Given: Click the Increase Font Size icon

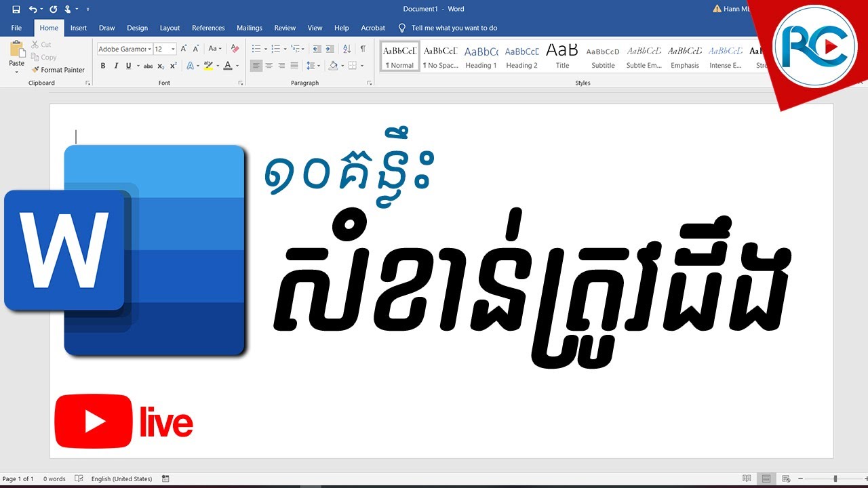Looking at the screenshot, I should pyautogui.click(x=184, y=49).
